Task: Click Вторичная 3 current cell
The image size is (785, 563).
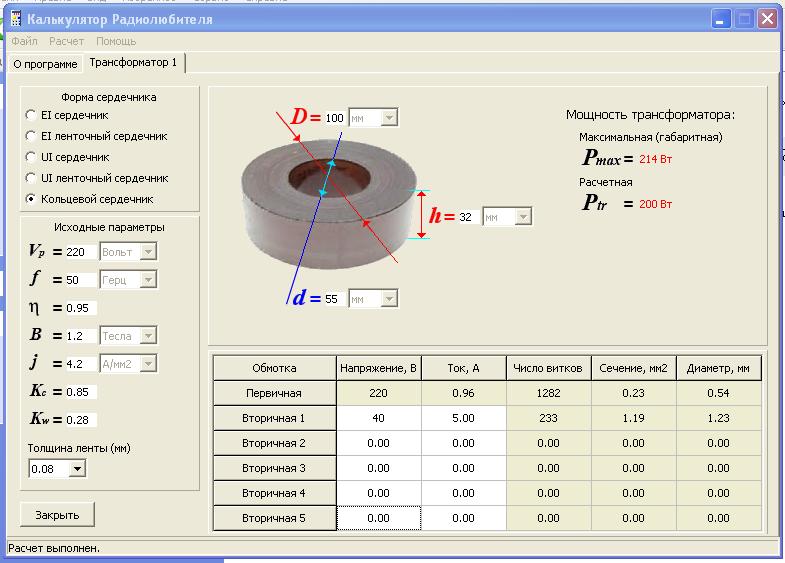Action: click(464, 468)
